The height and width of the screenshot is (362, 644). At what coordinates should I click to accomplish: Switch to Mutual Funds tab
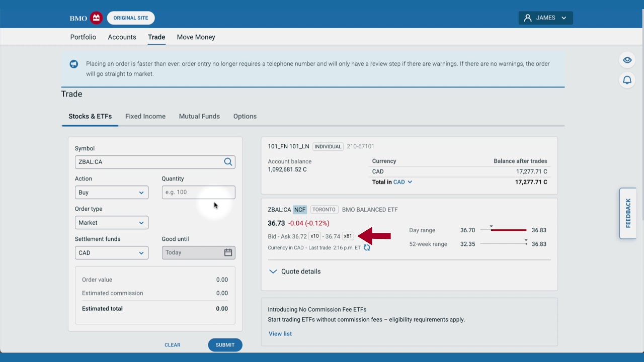tap(199, 116)
